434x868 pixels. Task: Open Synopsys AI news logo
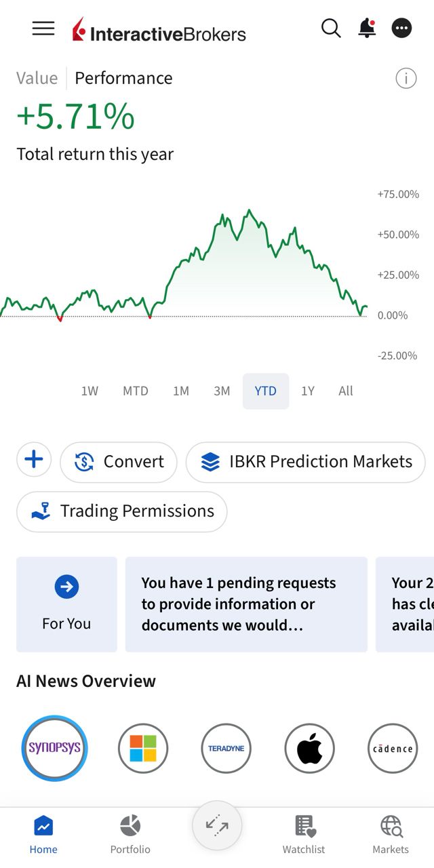coord(54,749)
